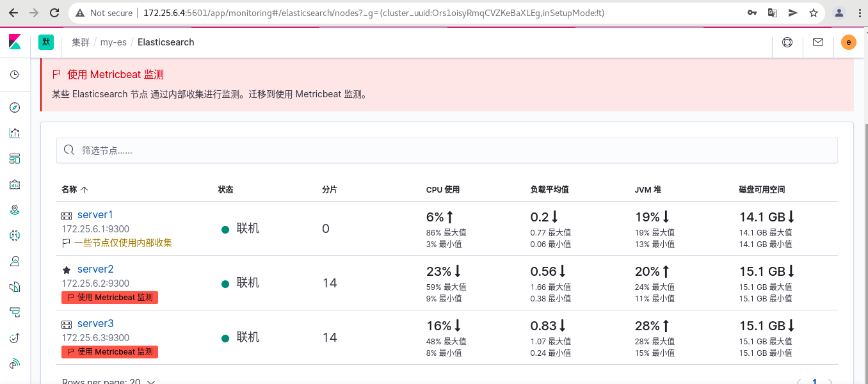Viewport: 868px width, 384px height.
Task: Bookmark this page with star icon
Action: [814, 13]
